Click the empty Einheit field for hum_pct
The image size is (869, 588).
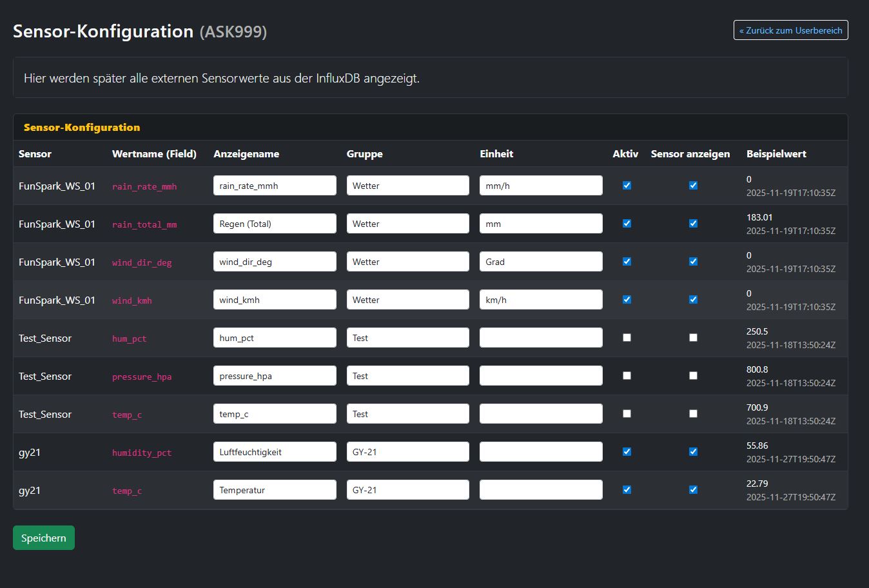click(541, 338)
